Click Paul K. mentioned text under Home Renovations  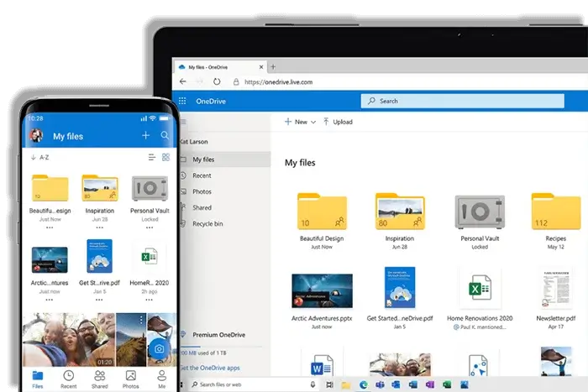point(483,327)
